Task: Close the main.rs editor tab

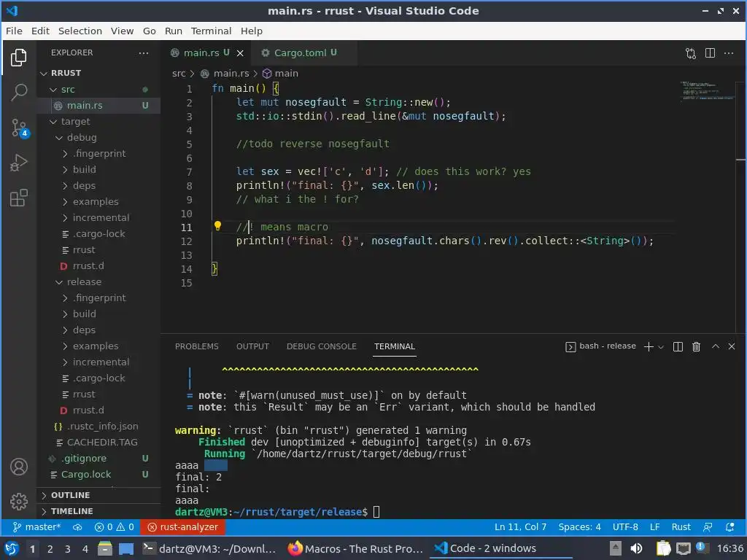Action: point(240,52)
